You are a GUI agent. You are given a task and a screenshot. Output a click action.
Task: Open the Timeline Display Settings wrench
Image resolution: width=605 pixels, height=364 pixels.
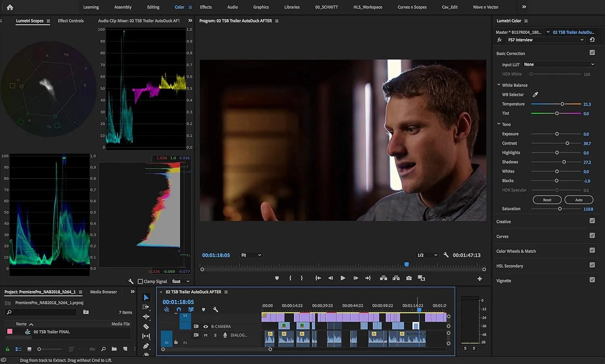coord(216,310)
